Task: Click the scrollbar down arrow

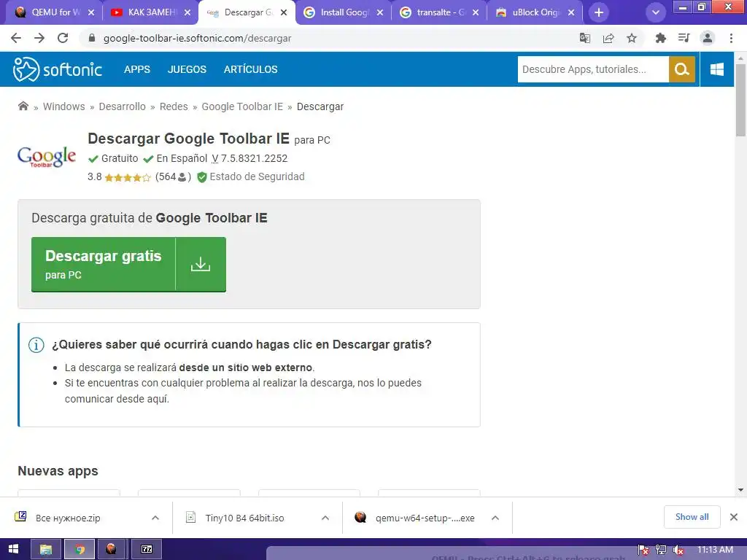Action: [x=740, y=490]
